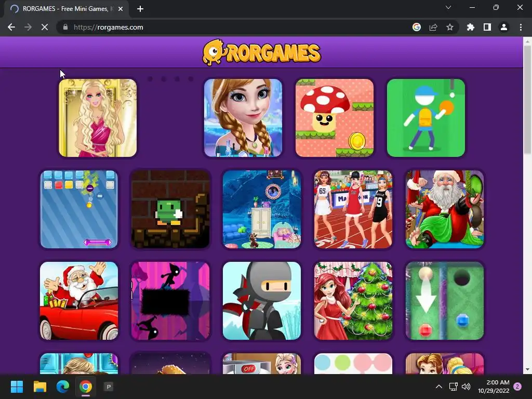
Task: Play the green ball and hole puzzle game
Action: click(445, 301)
